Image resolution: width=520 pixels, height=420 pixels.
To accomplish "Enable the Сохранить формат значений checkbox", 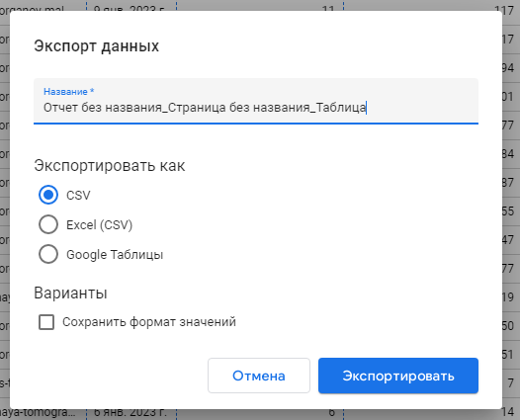I will (46, 322).
